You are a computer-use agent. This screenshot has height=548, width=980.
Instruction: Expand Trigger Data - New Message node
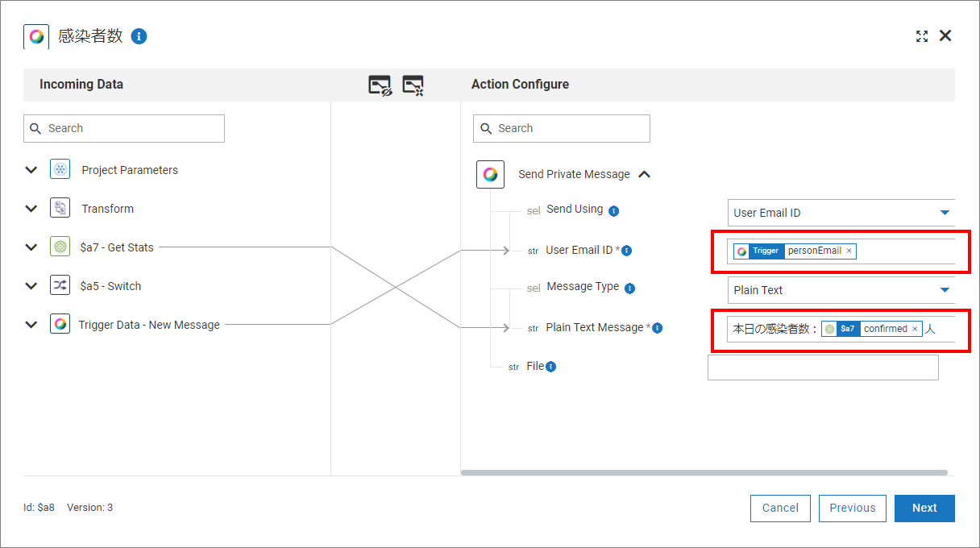click(x=31, y=325)
